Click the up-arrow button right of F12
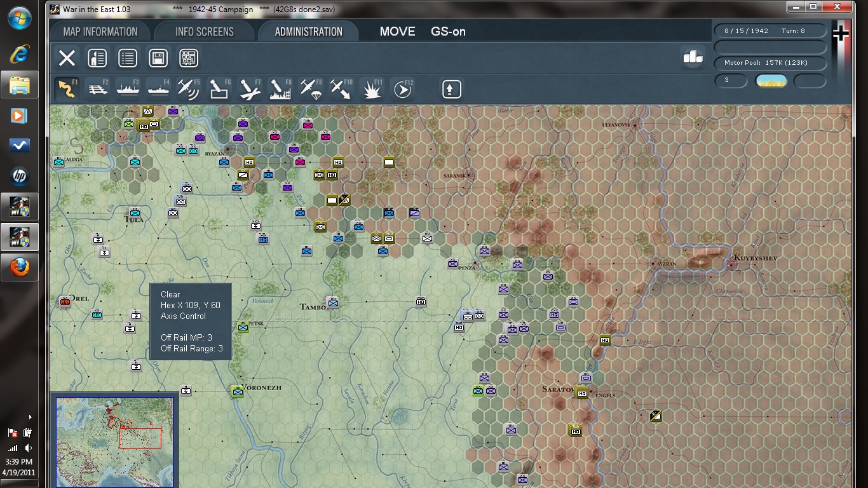This screenshot has height=488, width=868. click(x=451, y=89)
